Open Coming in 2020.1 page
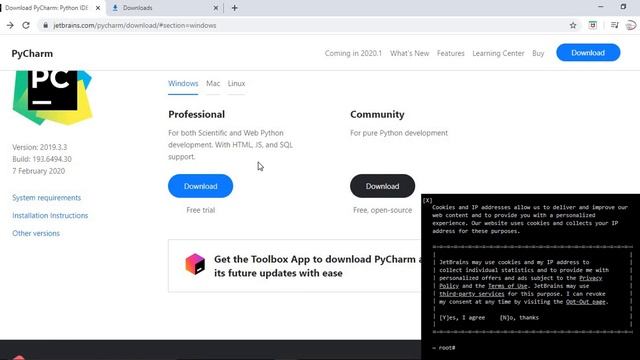The height and width of the screenshot is (360, 640). (353, 53)
